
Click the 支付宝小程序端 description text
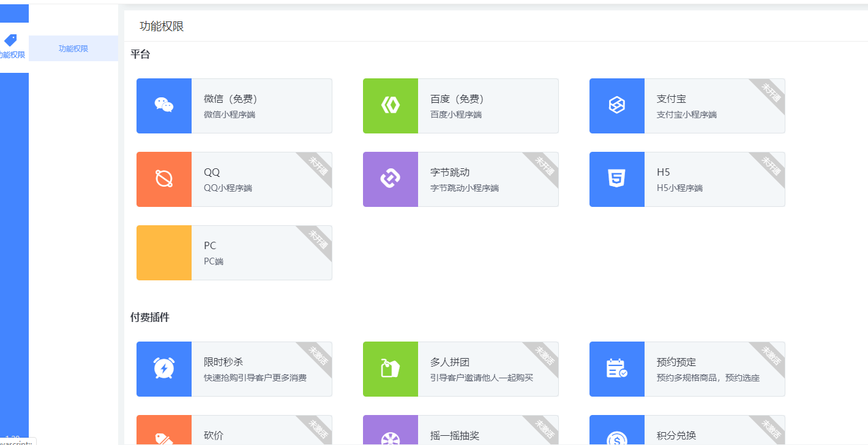tap(687, 114)
